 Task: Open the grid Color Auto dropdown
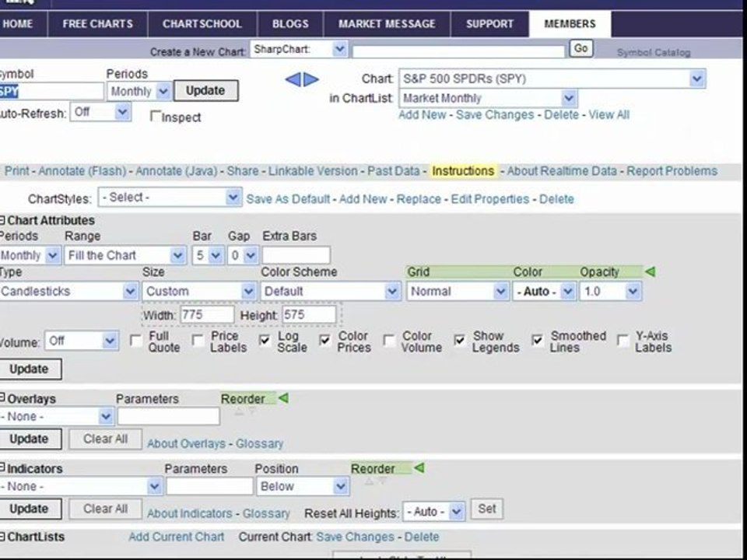click(x=544, y=291)
